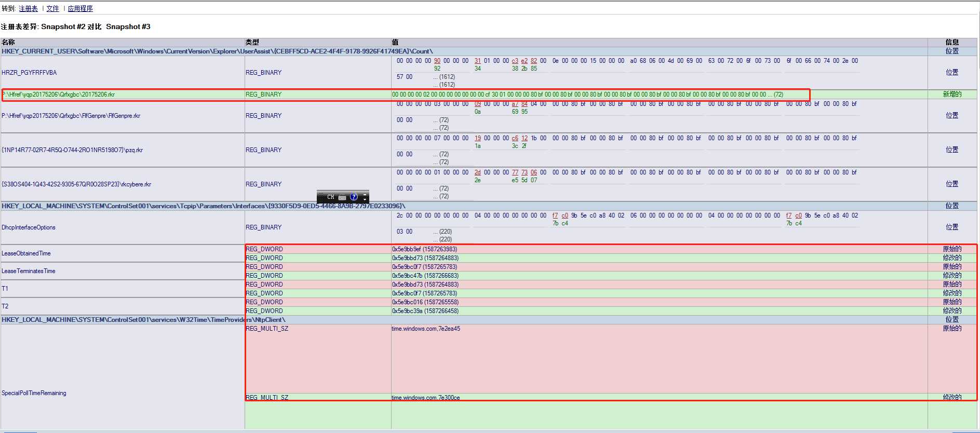Select the vkcybere.rkr value name
980x433 pixels.
(76, 184)
